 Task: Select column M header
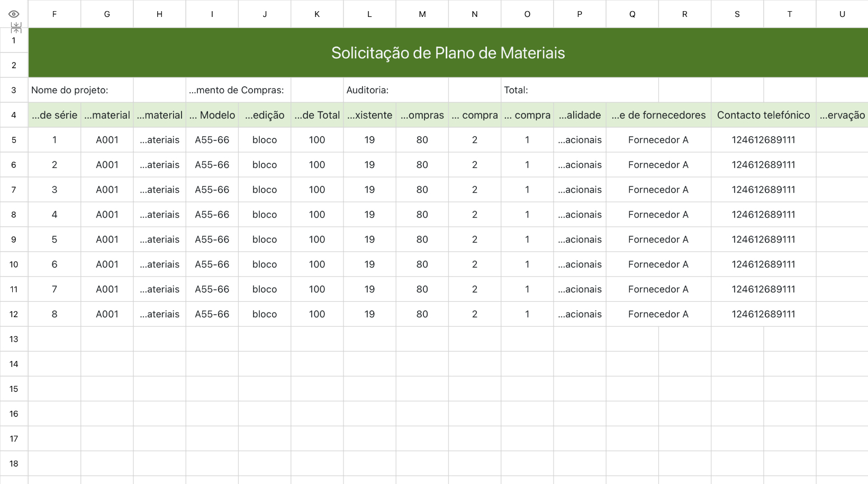pos(422,14)
